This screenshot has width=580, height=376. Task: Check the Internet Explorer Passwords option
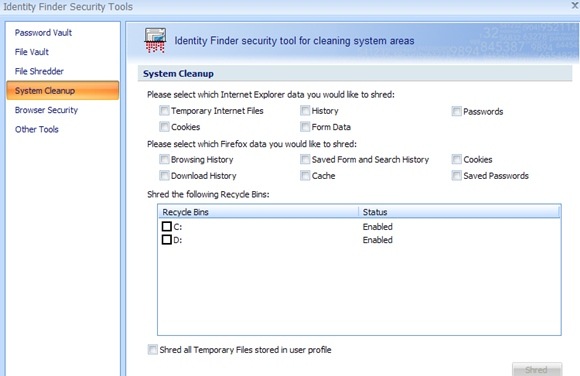[456, 111]
